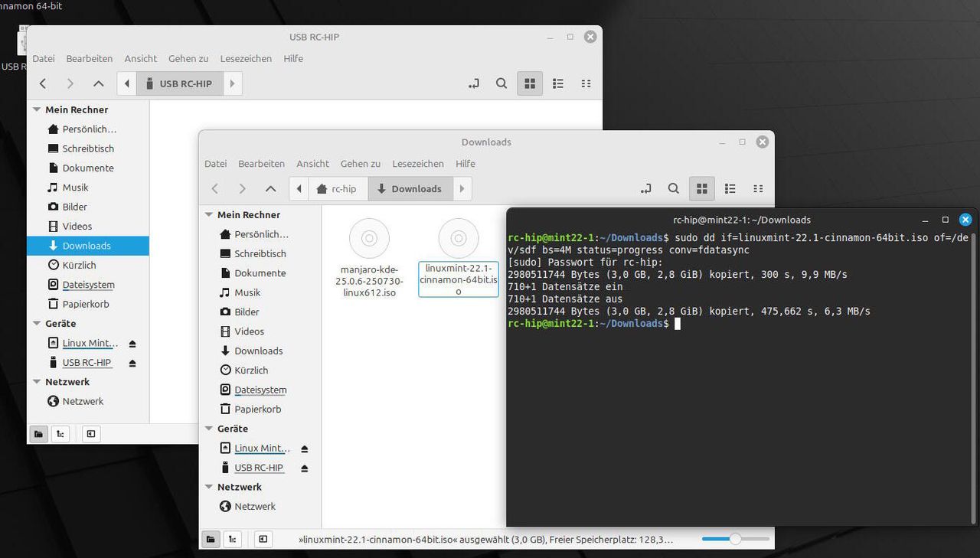The height and width of the screenshot is (558, 980).
Task: Switch to icon view in Downloads window
Action: (701, 188)
